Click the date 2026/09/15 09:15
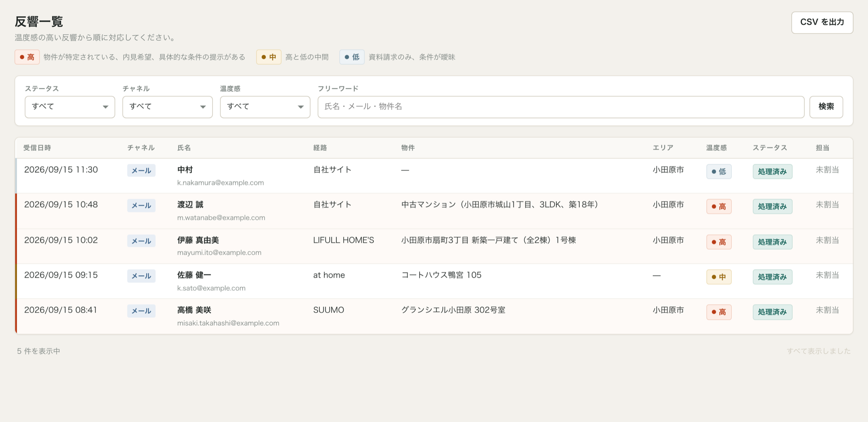868x422 pixels. (61, 275)
